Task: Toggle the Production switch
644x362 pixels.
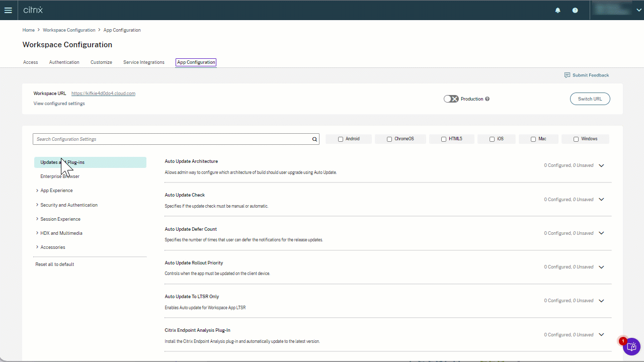Action: coord(451,99)
